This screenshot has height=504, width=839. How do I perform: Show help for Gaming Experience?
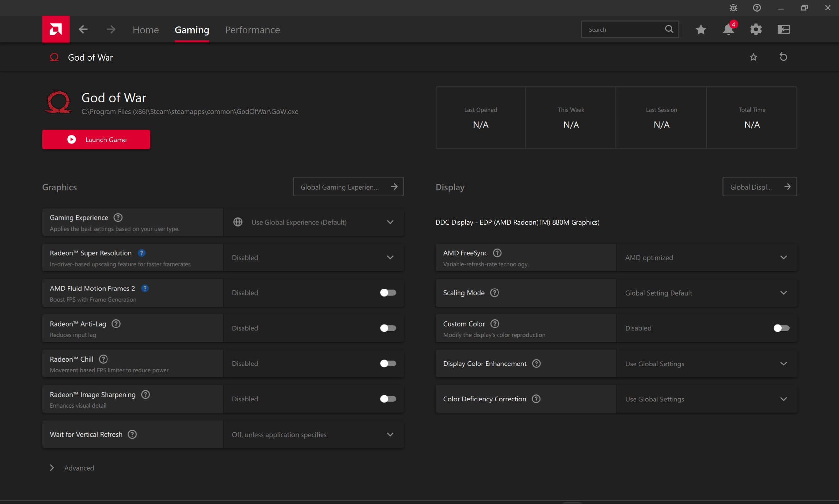(118, 217)
